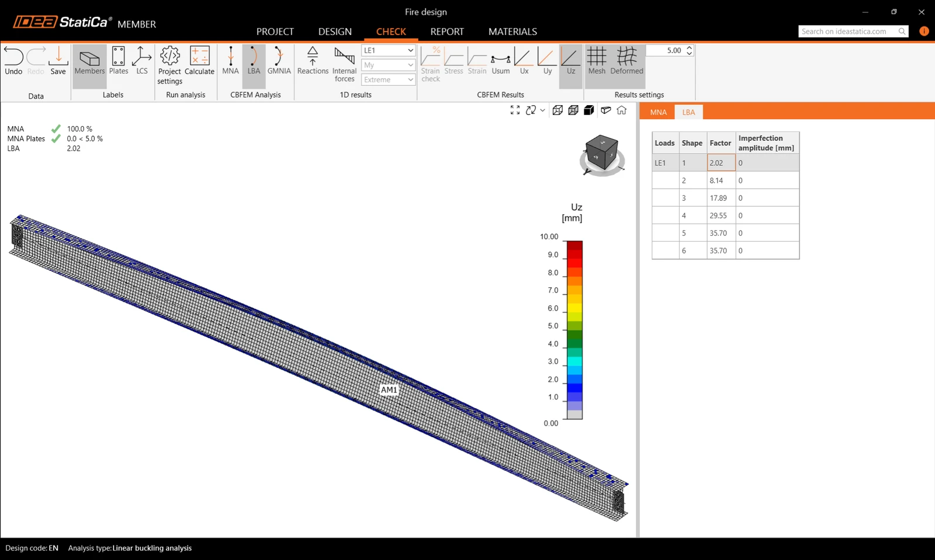935x560 pixels.
Task: Switch to the MNA results tab
Action: point(658,112)
